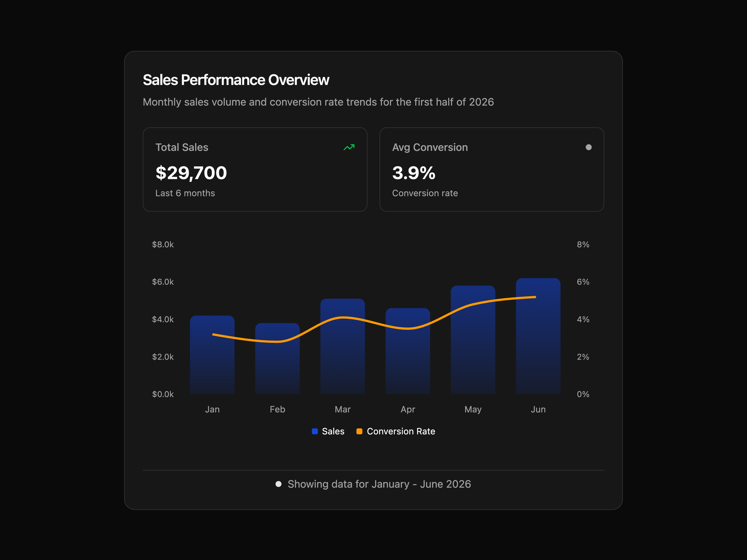Screen dimensions: 747x560
Task: Click the 6% right axis label
Action: pyautogui.click(x=583, y=282)
